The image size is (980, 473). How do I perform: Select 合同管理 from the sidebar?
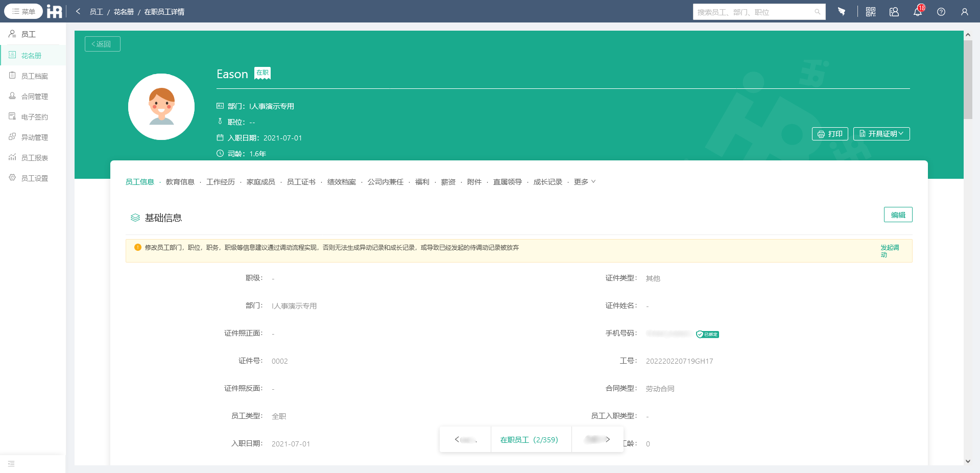coord(34,96)
